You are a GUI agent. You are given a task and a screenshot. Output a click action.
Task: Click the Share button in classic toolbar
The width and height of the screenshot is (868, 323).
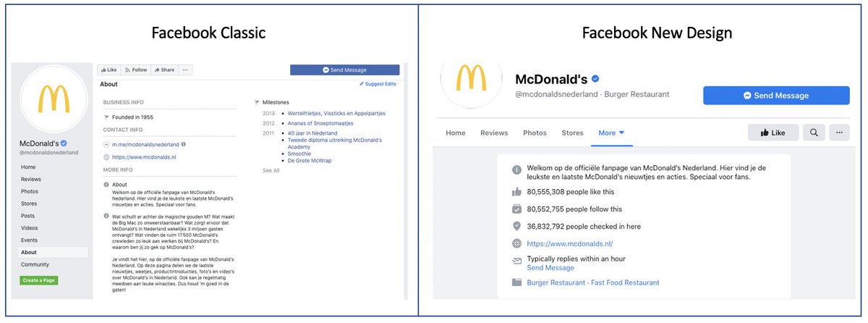pos(164,70)
